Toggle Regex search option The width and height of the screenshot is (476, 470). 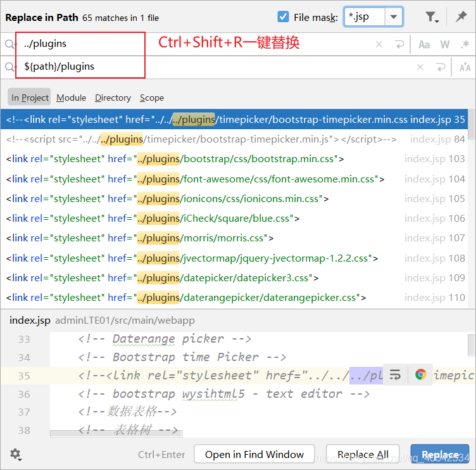[x=465, y=45]
